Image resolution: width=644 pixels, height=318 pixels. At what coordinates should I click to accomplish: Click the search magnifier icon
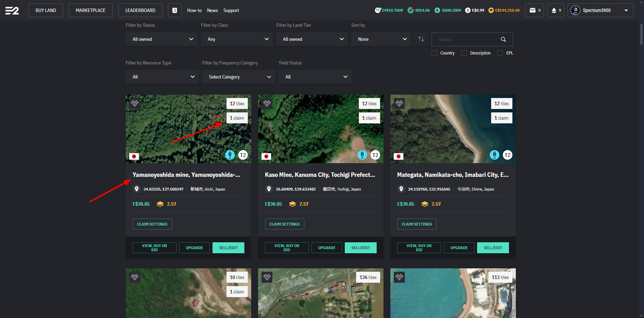pyautogui.click(x=503, y=39)
